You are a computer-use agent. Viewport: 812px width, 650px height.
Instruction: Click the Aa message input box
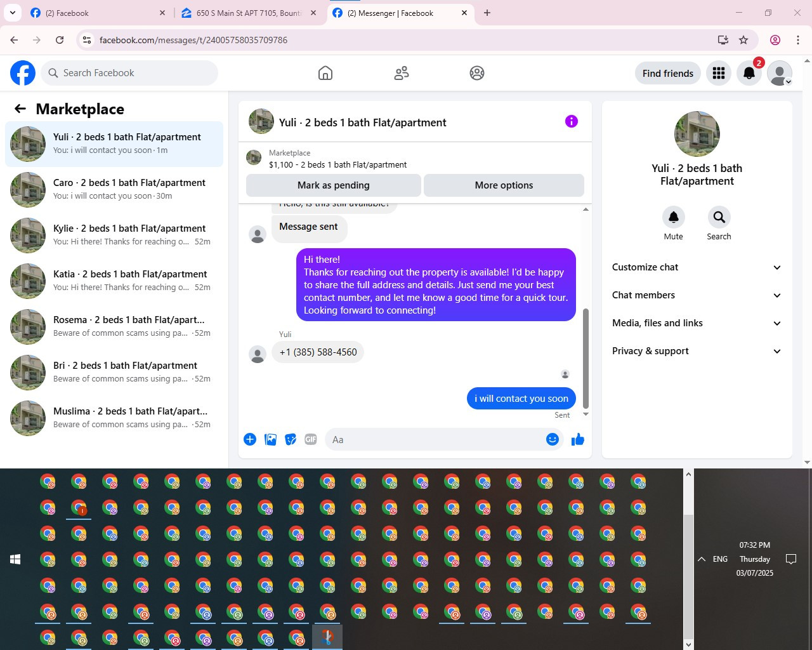435,439
